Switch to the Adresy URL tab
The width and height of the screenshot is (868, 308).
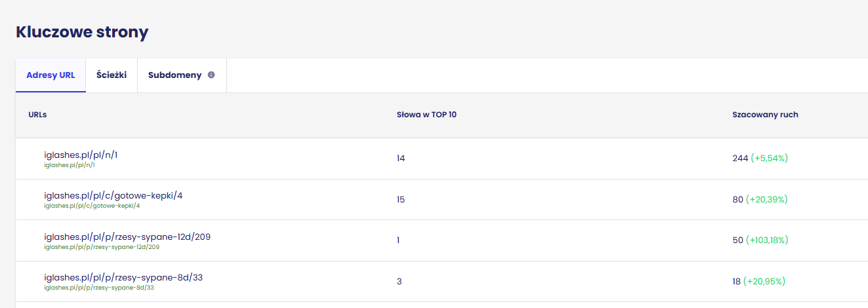click(x=51, y=75)
